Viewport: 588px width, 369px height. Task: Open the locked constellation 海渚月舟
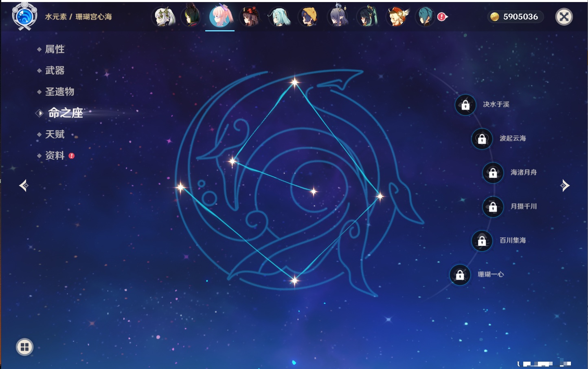(x=493, y=172)
